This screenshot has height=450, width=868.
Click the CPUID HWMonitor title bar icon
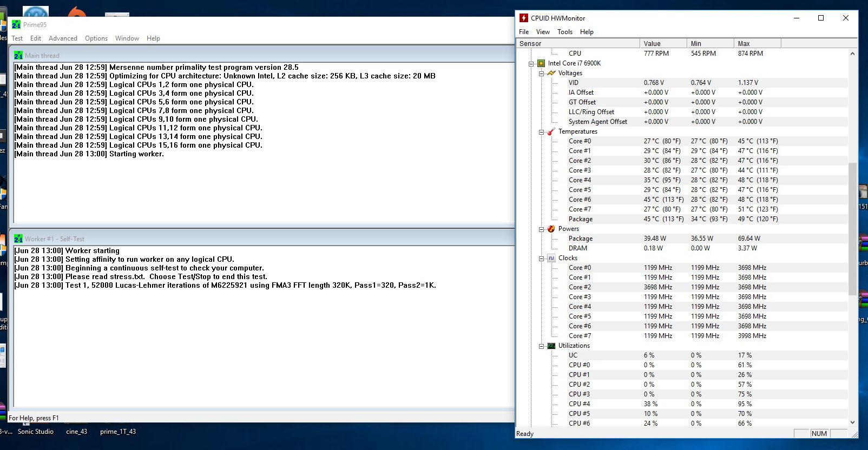pos(523,18)
